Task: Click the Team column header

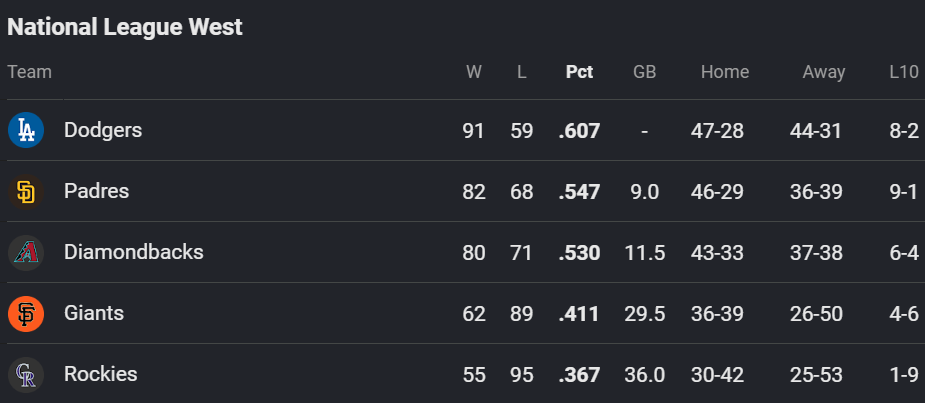Action: pos(29,72)
